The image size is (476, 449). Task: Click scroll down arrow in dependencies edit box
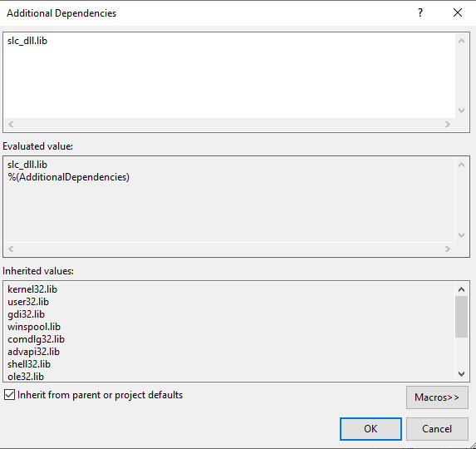click(x=461, y=111)
